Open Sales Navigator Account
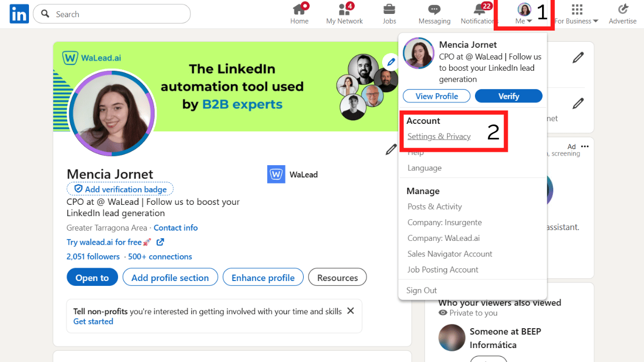 click(x=450, y=254)
